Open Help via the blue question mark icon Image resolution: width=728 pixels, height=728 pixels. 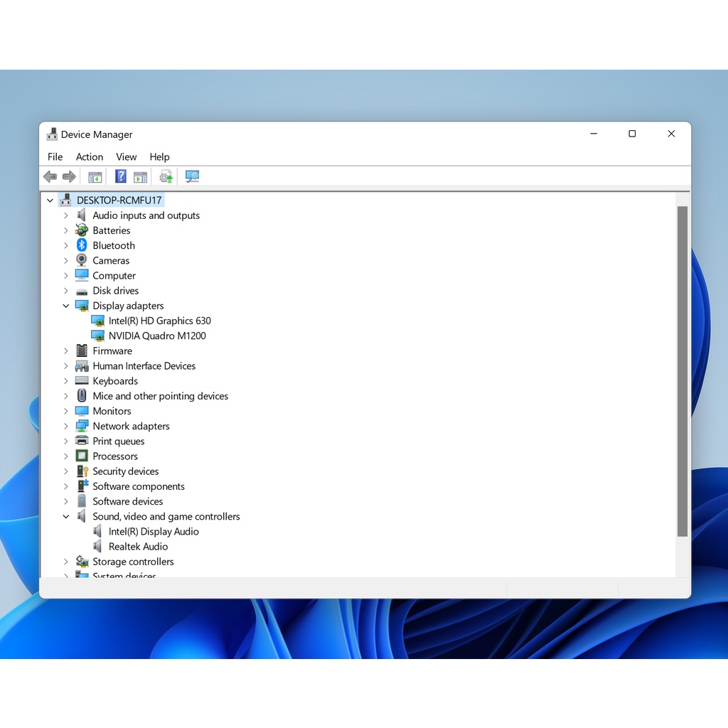[x=121, y=177]
